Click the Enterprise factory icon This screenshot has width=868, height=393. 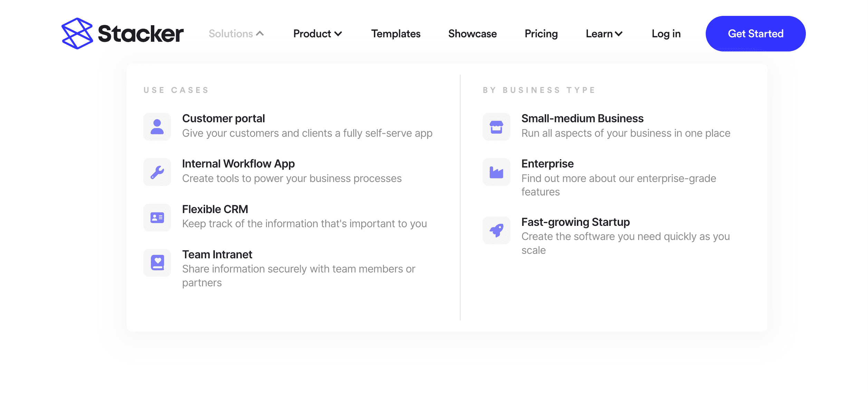pyautogui.click(x=496, y=172)
